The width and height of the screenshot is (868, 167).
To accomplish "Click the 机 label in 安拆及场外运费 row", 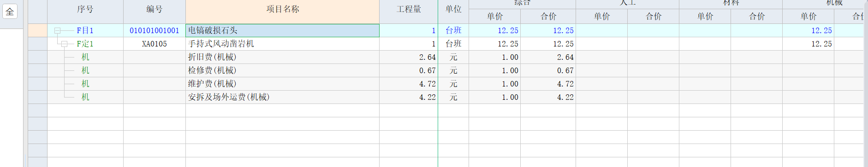I will (x=85, y=97).
